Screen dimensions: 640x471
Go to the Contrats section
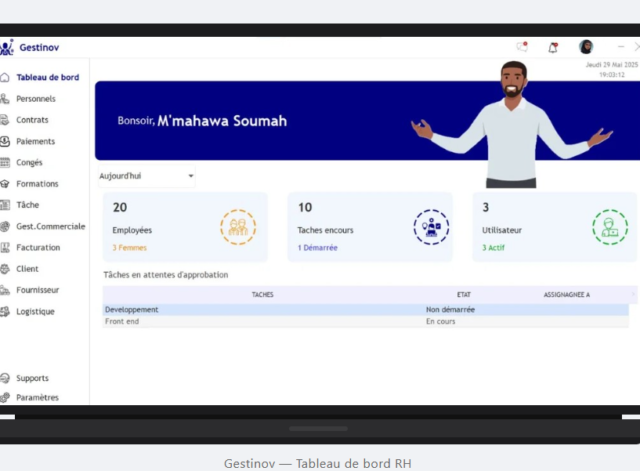32,120
